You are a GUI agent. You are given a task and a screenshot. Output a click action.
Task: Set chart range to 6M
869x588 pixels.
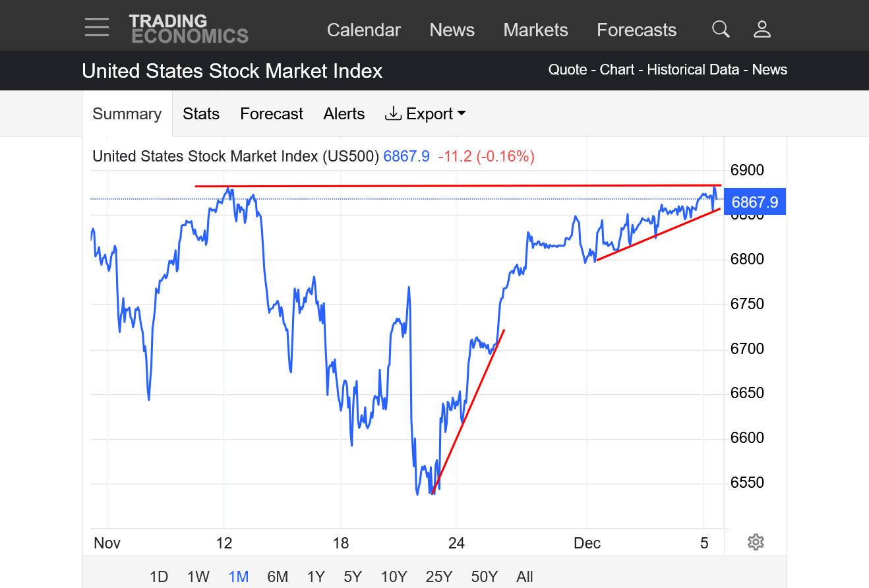[278, 577]
